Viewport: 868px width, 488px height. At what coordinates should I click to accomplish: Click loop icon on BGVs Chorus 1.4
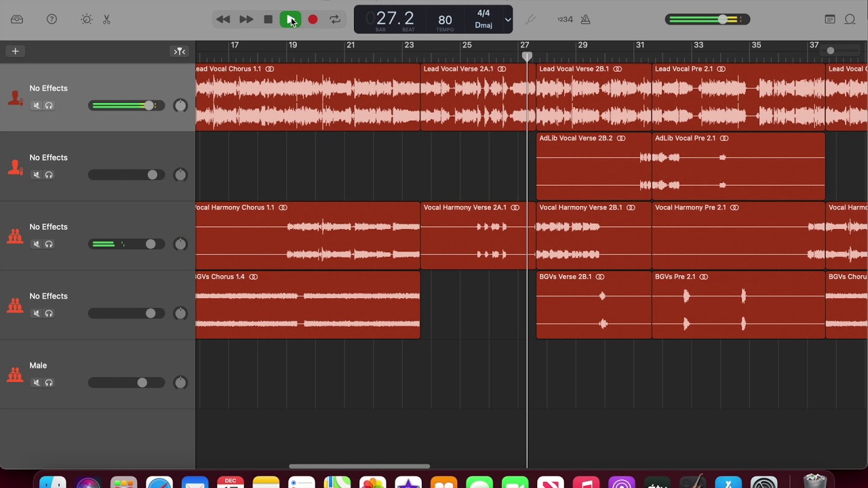click(x=253, y=277)
